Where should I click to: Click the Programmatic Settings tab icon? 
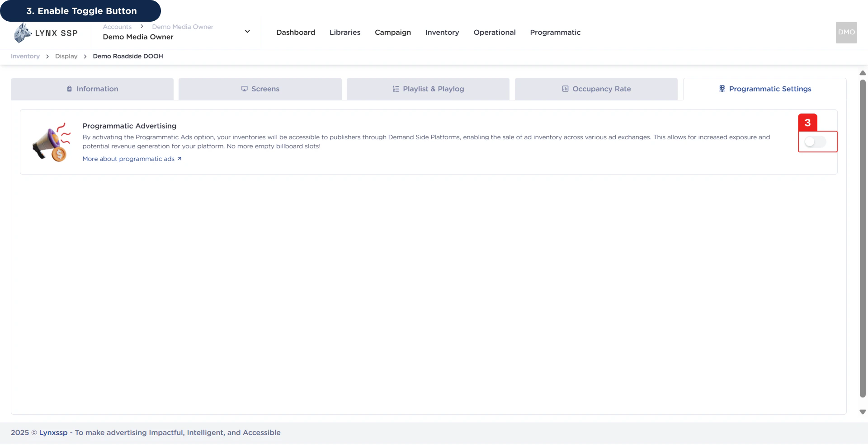(722, 89)
